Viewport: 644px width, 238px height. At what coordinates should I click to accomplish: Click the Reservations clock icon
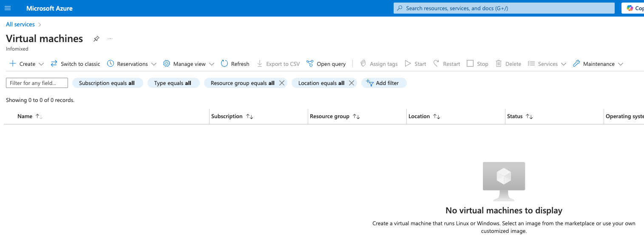pos(111,64)
